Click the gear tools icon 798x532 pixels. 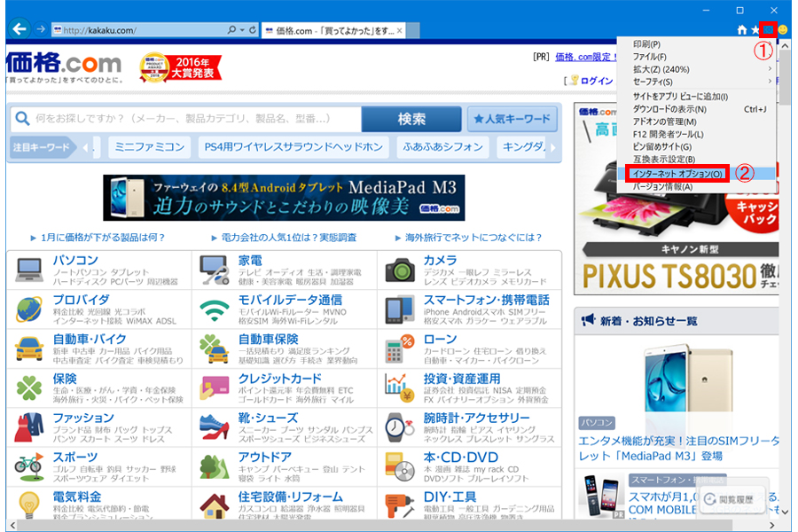coord(768,29)
